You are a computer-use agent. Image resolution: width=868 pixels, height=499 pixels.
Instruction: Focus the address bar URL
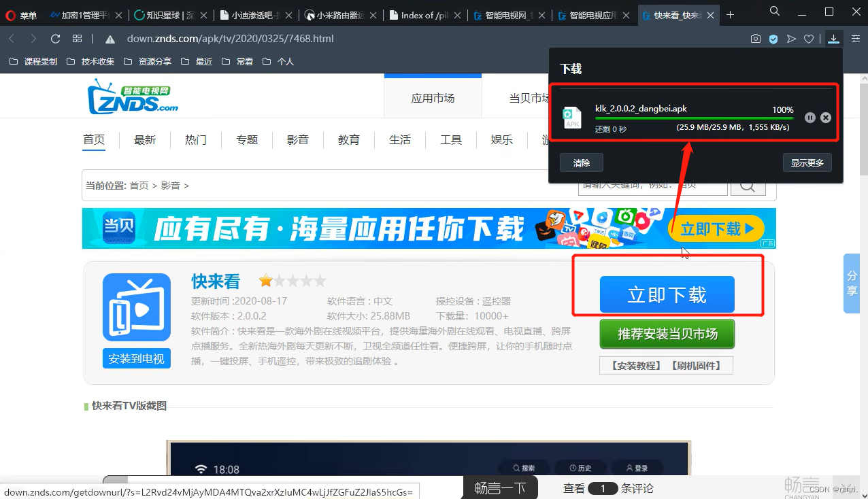click(231, 39)
